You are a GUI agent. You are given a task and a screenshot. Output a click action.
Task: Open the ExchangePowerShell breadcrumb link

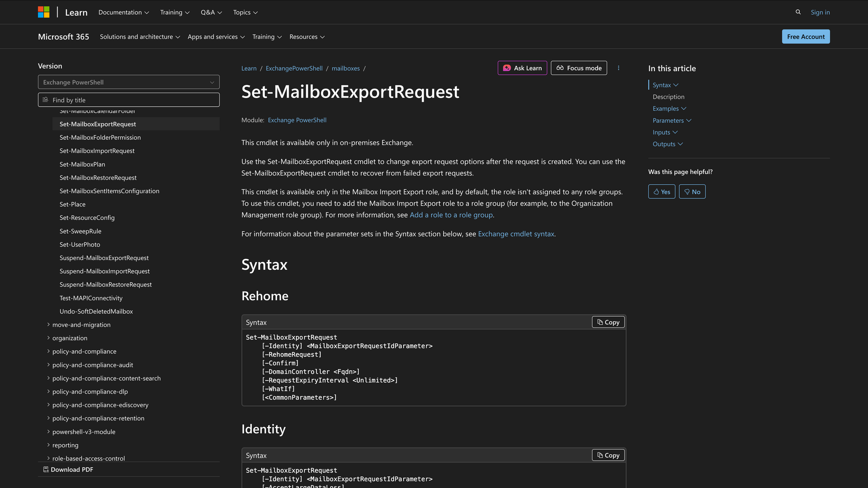294,68
